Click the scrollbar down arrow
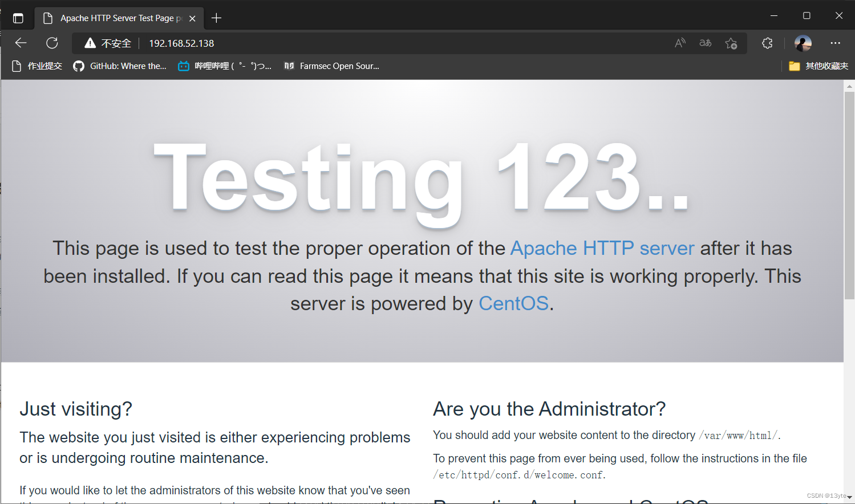This screenshot has height=504, width=855. (x=849, y=498)
